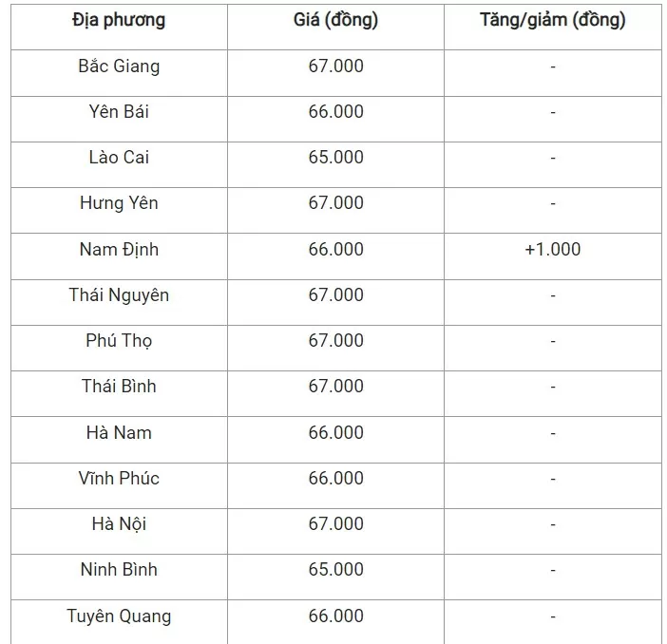Image resolution: width=667 pixels, height=644 pixels.
Task: Click the "Địa phương" column header
Action: (118, 20)
